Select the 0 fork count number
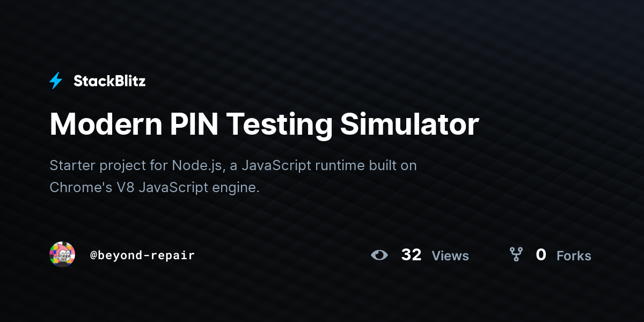Screen dimensions: 644x322 (541, 255)
